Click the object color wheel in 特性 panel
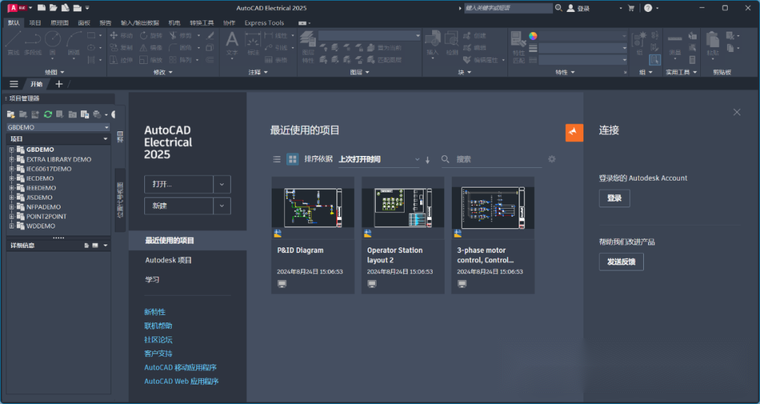This screenshot has width=760, height=404. pos(533,36)
